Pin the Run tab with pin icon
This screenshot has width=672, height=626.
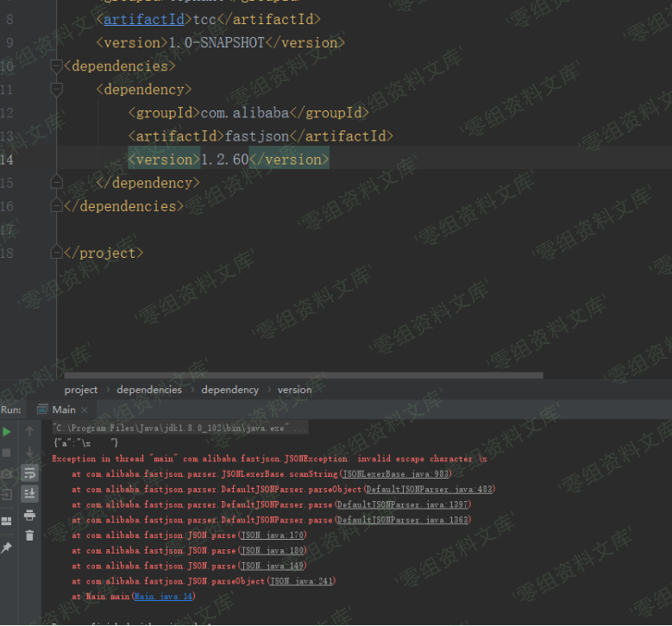(7, 548)
